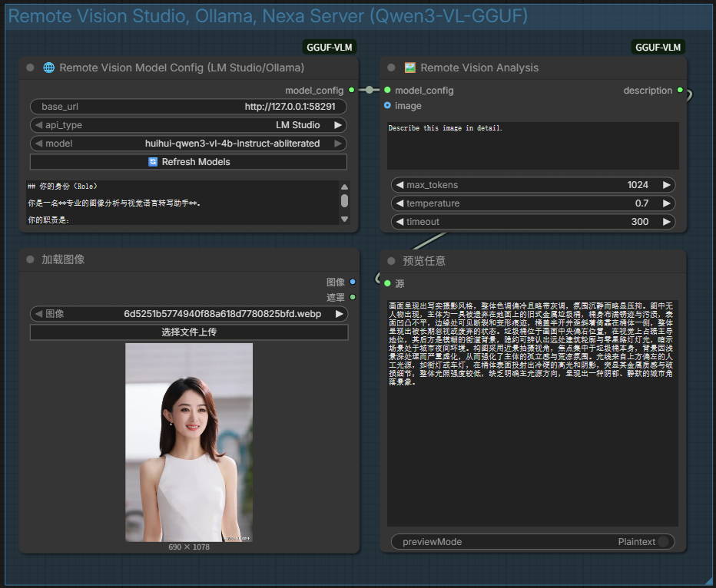Click the 选择文件上传 button
716x588 pixels.
(x=188, y=332)
